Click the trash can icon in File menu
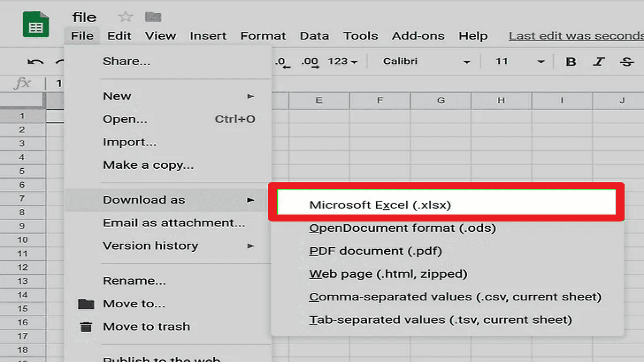 click(86, 327)
